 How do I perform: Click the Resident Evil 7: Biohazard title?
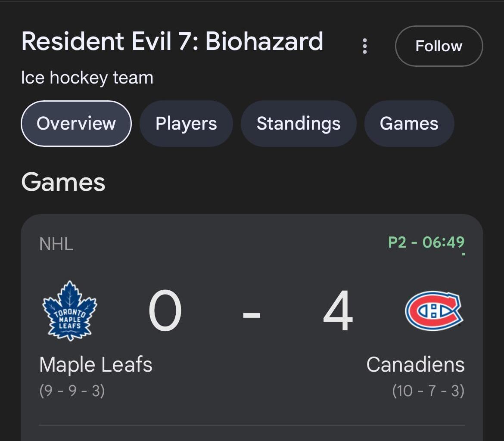[x=172, y=41]
